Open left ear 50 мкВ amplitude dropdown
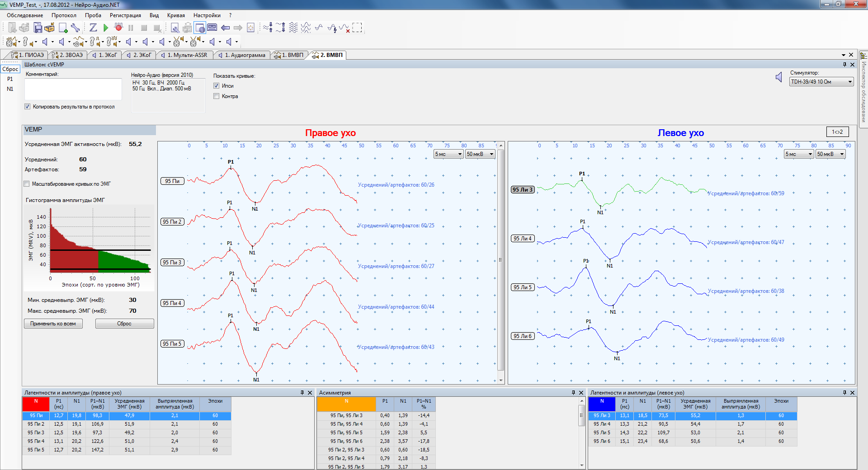868x470 pixels. pos(830,154)
